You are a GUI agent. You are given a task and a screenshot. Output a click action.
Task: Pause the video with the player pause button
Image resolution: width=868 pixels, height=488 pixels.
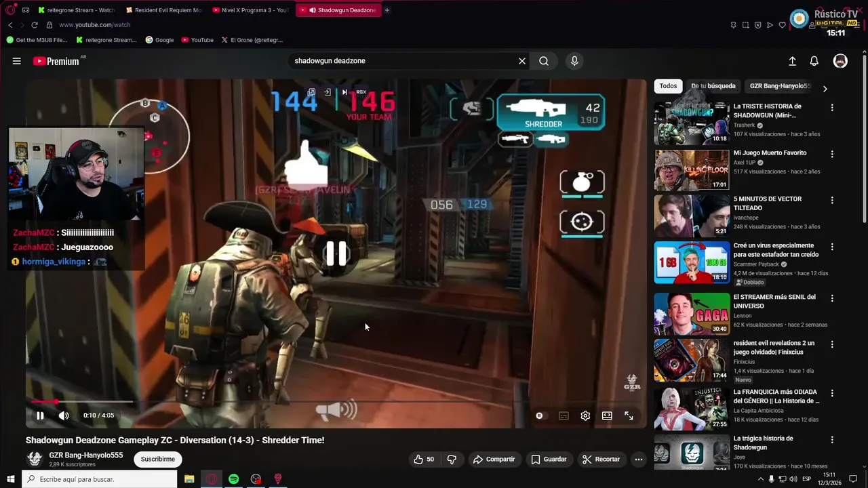[40, 415]
